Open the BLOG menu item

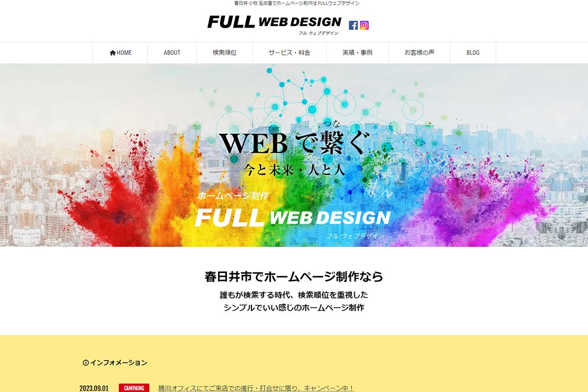(x=473, y=53)
